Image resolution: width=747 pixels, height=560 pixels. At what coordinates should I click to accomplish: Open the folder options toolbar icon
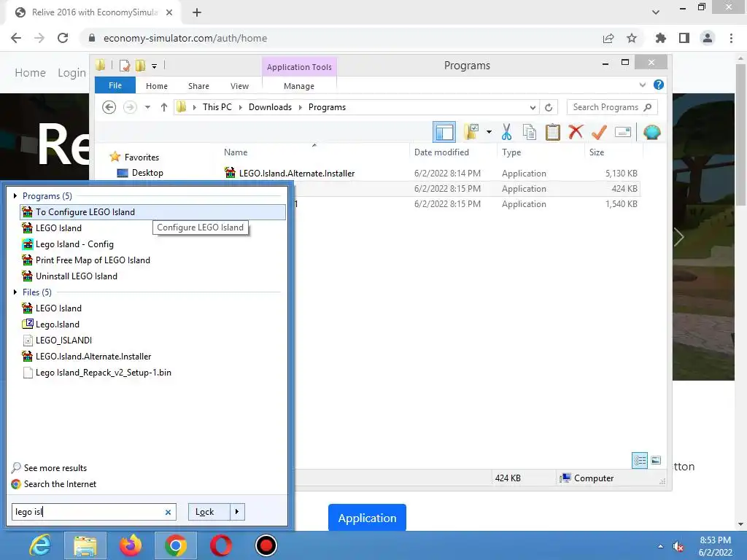click(472, 132)
